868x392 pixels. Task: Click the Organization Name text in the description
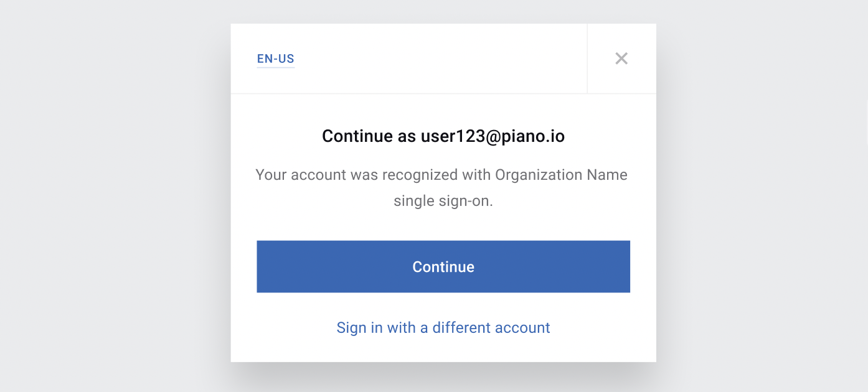coord(561,175)
